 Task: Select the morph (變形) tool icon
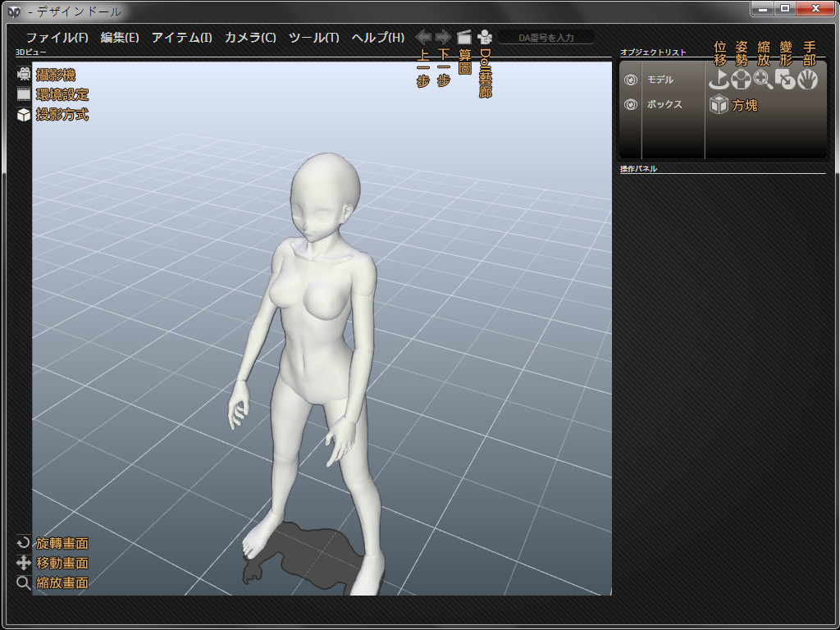tap(786, 80)
